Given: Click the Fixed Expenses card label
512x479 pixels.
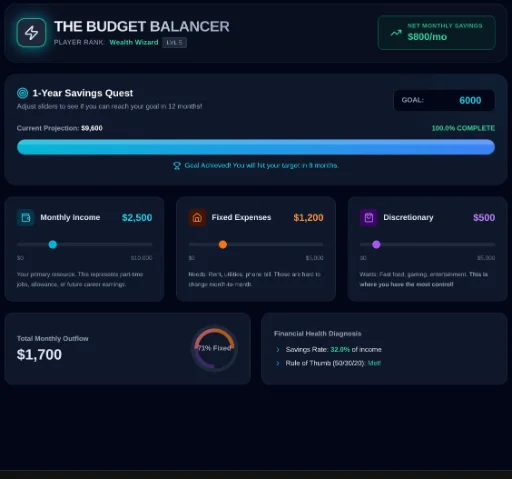Looking at the screenshot, I should pyautogui.click(x=241, y=217).
